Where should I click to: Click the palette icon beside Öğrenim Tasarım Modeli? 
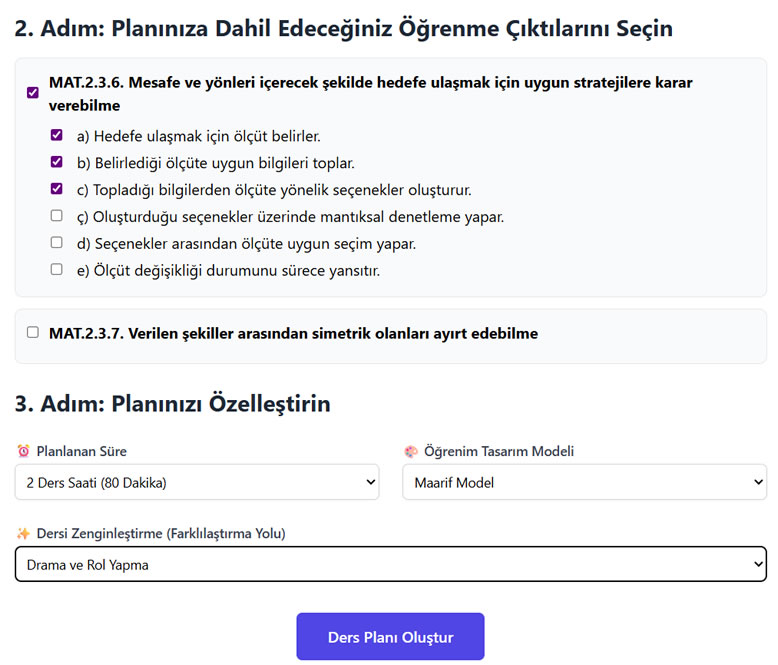tap(411, 451)
